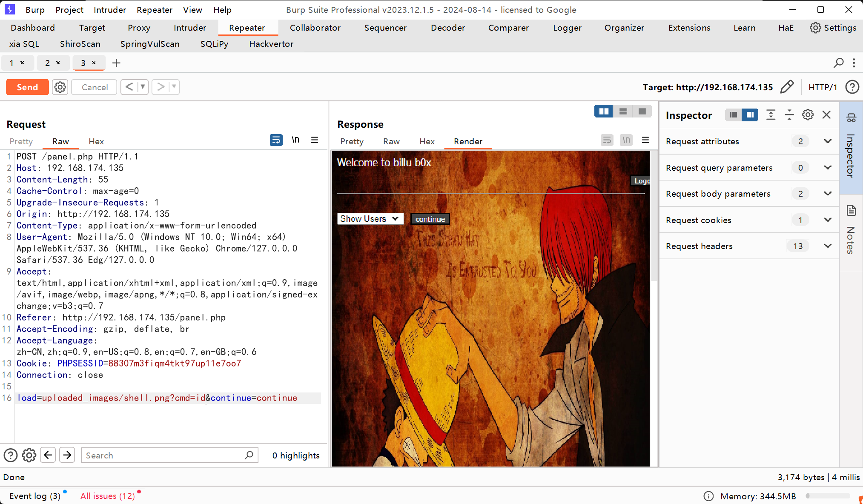Open Inspector settings gear
This screenshot has height=504, width=863.
808,115
